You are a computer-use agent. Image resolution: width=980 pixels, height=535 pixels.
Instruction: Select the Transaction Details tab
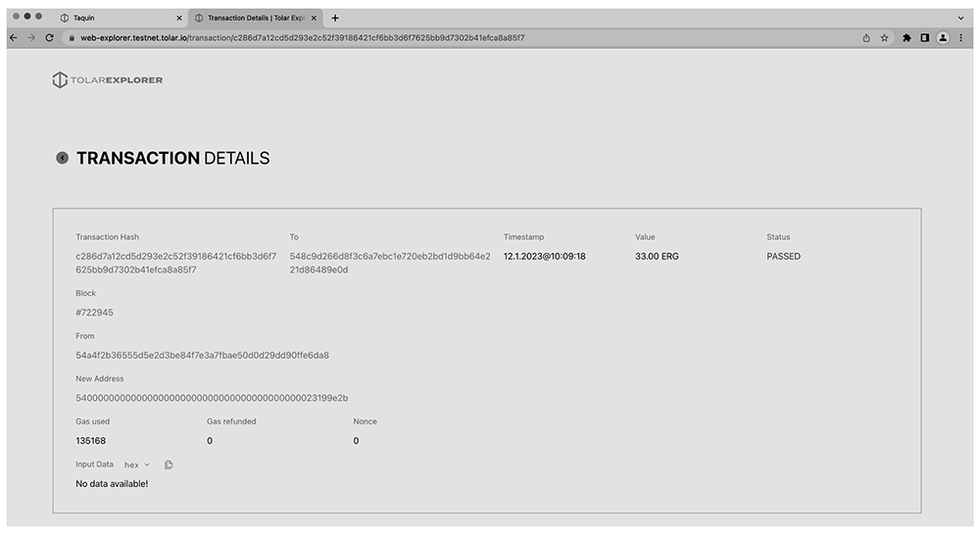coord(255,18)
